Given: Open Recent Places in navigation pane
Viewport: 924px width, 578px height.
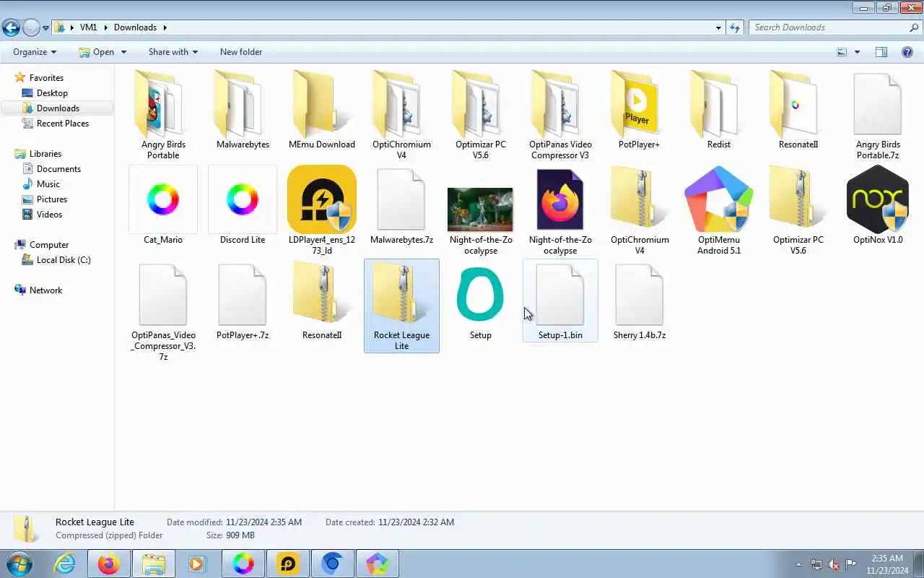Looking at the screenshot, I should tap(63, 124).
